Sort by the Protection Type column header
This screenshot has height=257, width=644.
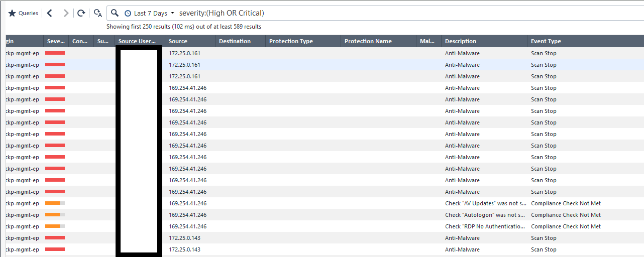[x=303, y=41]
